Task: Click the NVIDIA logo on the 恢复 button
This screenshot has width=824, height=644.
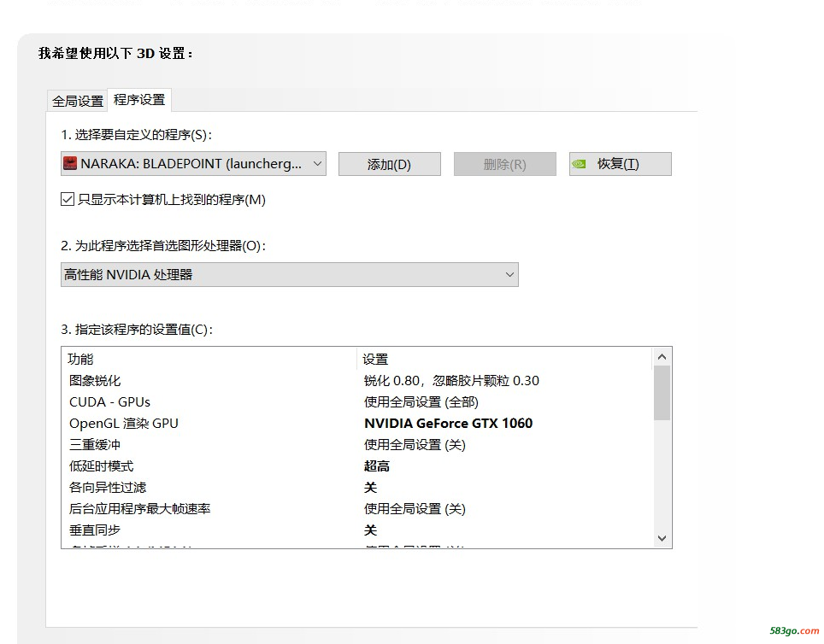Action: click(x=580, y=164)
